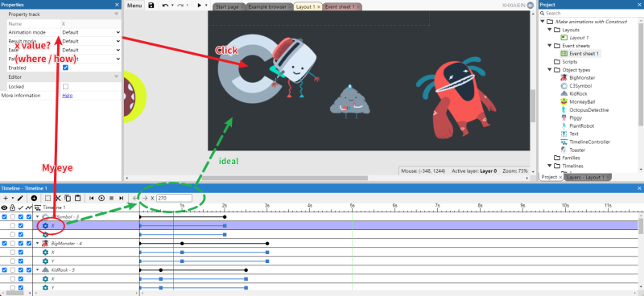This screenshot has height=296, width=644.
Task: Collapse the KidRock - 5 track
Action: [x=38, y=269]
